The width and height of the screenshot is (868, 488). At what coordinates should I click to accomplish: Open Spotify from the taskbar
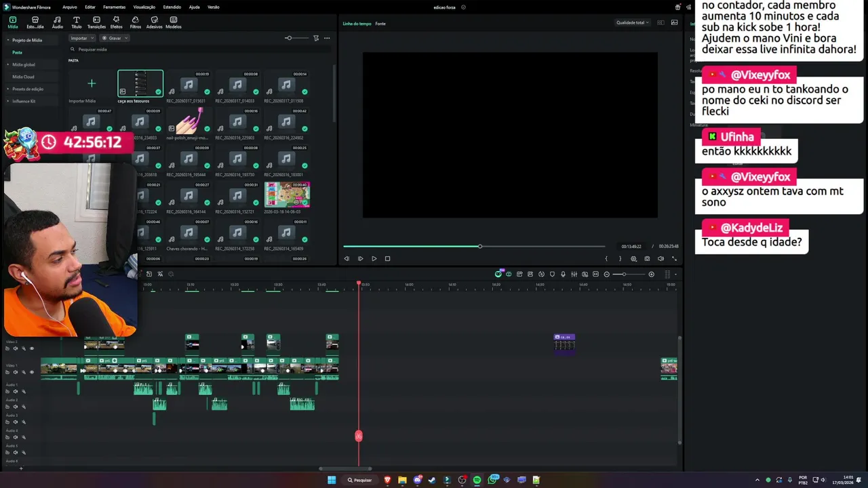click(x=477, y=480)
